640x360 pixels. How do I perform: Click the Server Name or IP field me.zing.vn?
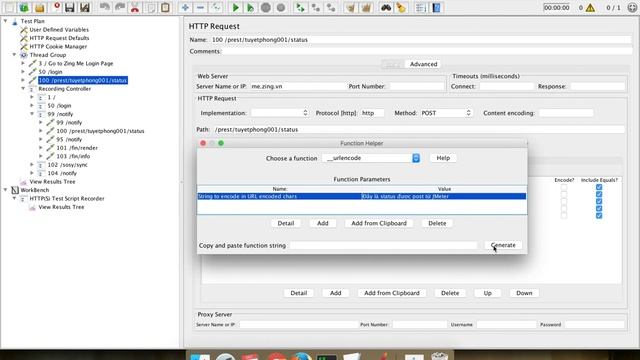point(298,87)
